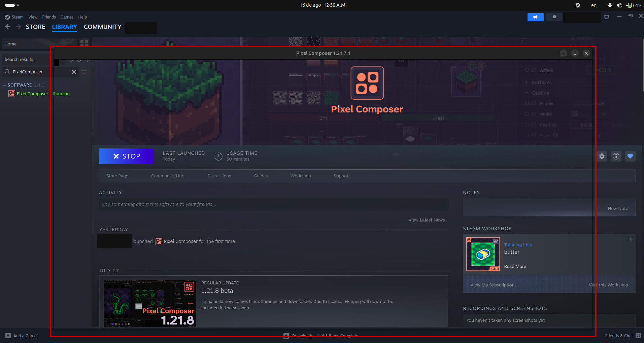Open View My Subscriptions

tap(493, 285)
